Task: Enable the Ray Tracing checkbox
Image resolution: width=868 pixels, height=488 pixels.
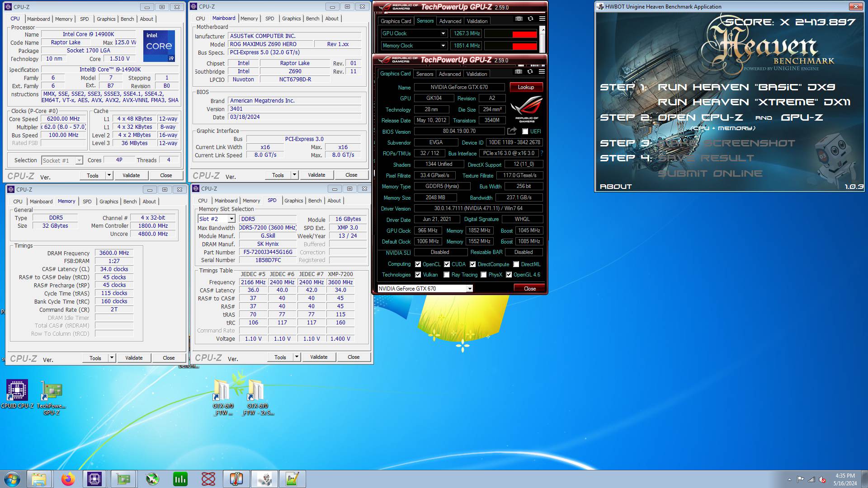Action: (x=447, y=275)
